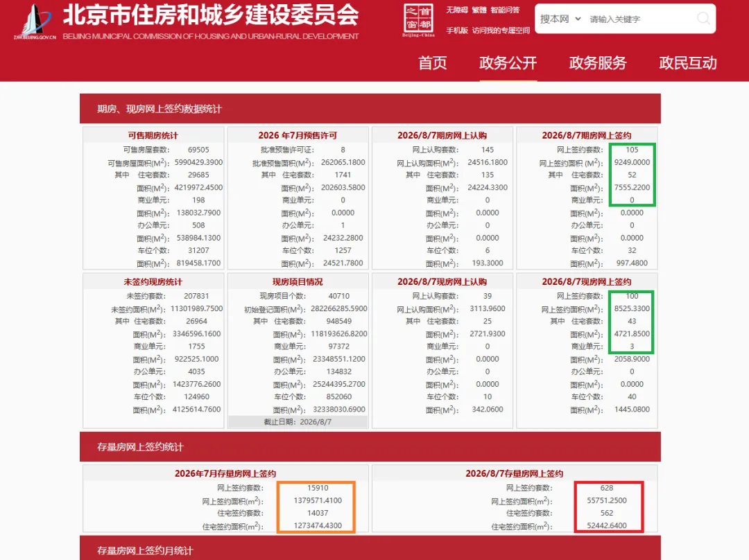Viewport: 749px width, 560px height.
Task: Click the value 207831 未签约套数
Action: pyautogui.click(x=196, y=296)
